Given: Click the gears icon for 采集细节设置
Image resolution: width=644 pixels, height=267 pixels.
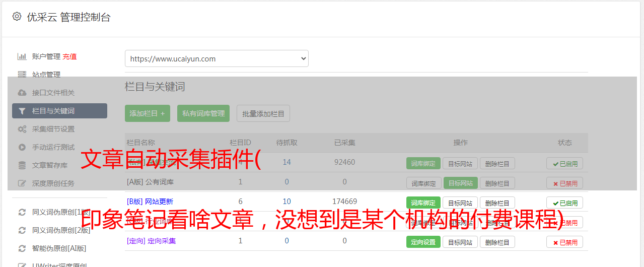Looking at the screenshot, I should click(22, 129).
